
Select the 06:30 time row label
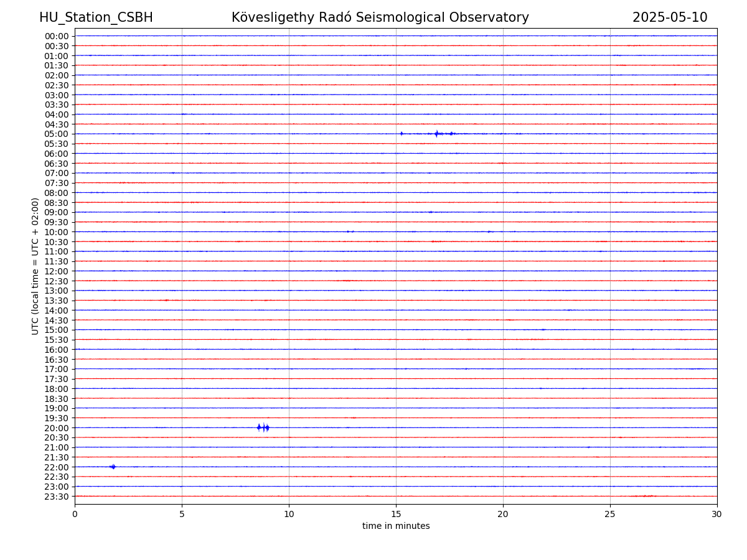pos(57,164)
